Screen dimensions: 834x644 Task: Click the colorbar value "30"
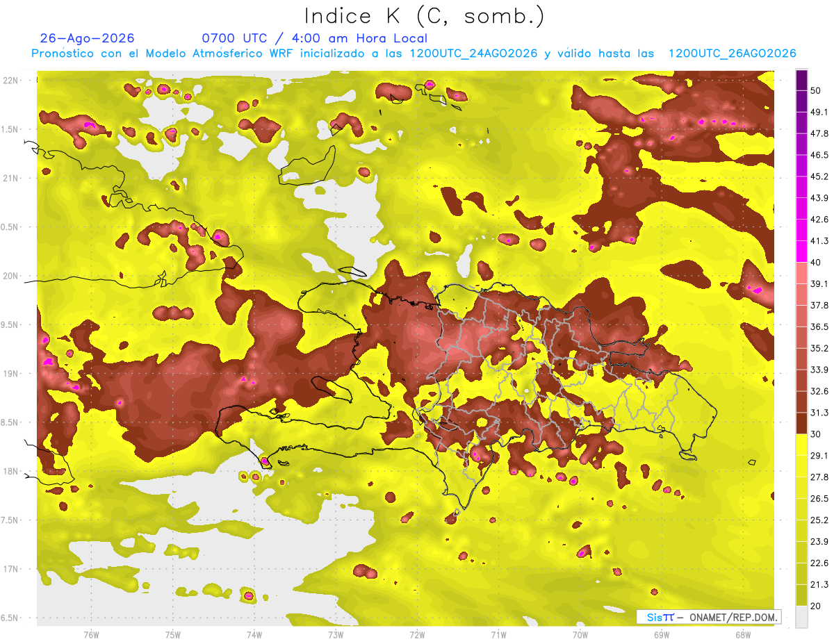click(817, 434)
